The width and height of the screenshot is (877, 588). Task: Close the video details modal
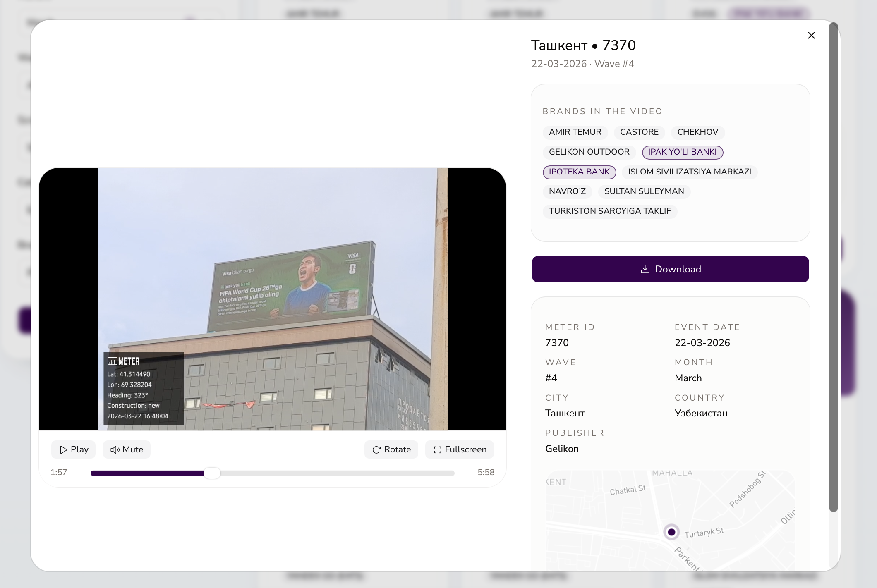tap(811, 36)
